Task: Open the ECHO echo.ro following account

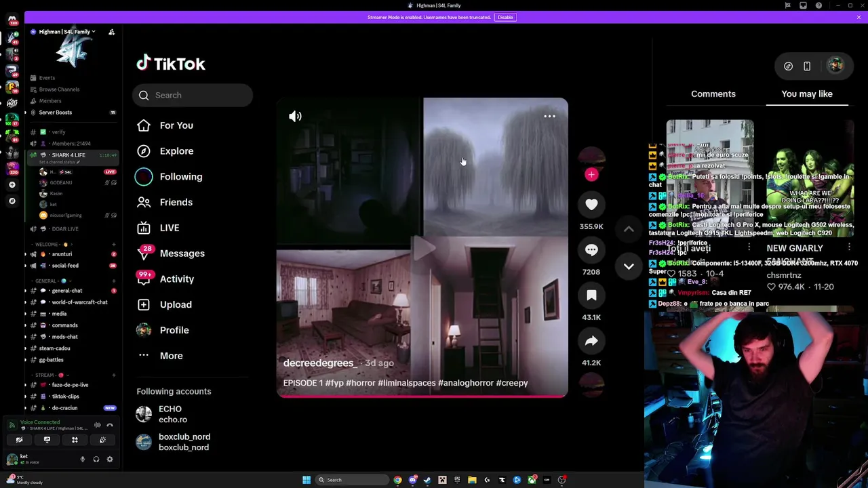Action: pos(172,414)
